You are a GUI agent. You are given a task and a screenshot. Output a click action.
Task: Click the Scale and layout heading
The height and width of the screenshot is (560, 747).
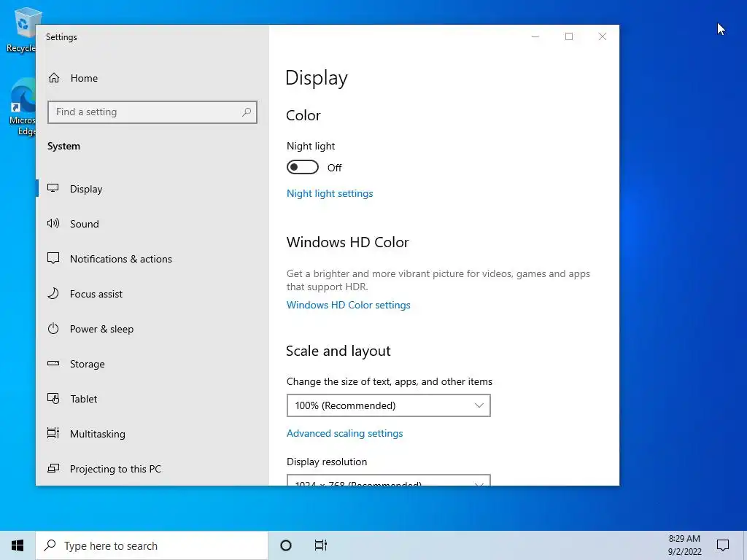pyautogui.click(x=338, y=351)
